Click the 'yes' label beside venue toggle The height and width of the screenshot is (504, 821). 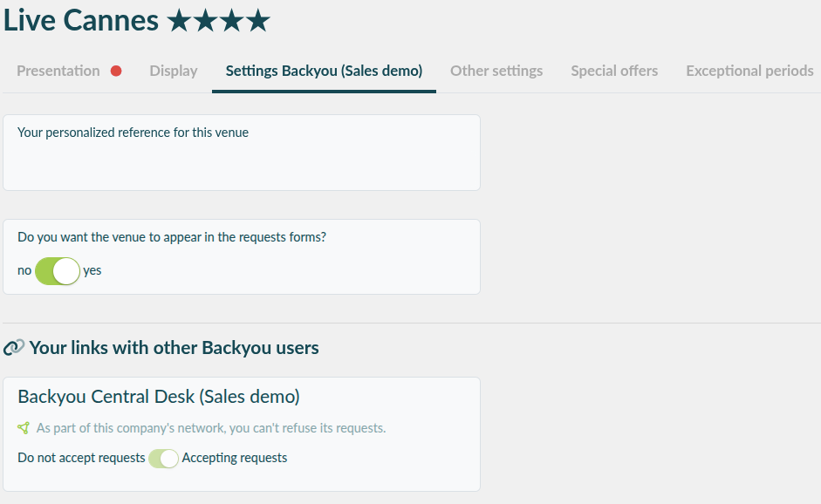pyautogui.click(x=92, y=270)
